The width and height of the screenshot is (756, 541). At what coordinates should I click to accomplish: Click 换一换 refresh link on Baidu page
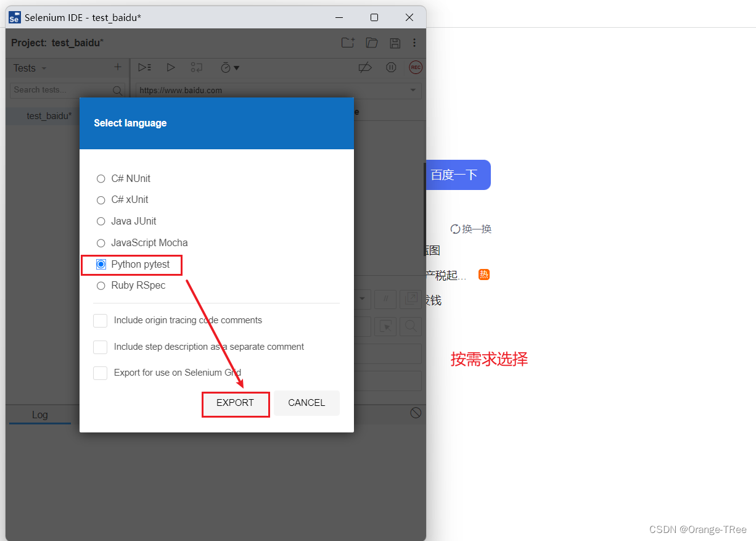(x=471, y=229)
